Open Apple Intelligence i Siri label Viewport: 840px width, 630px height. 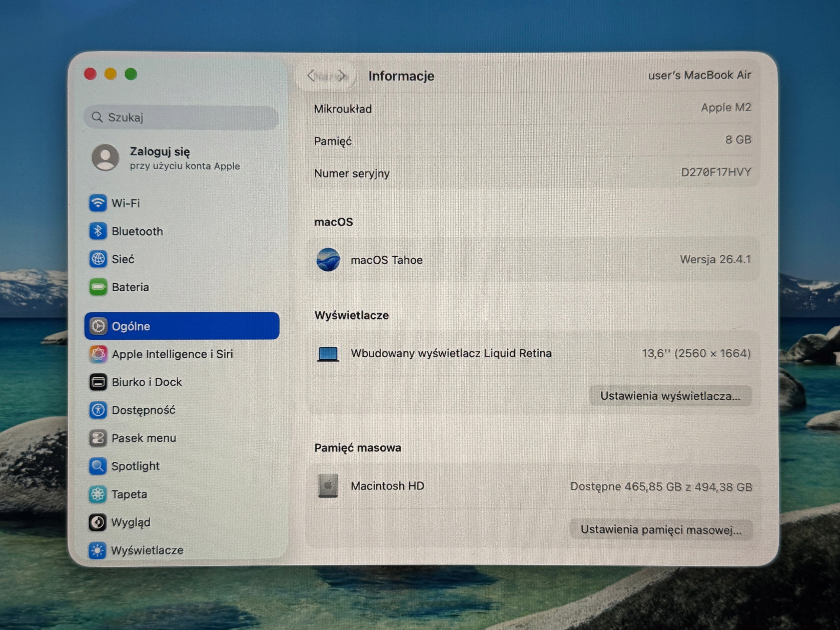coord(172,354)
